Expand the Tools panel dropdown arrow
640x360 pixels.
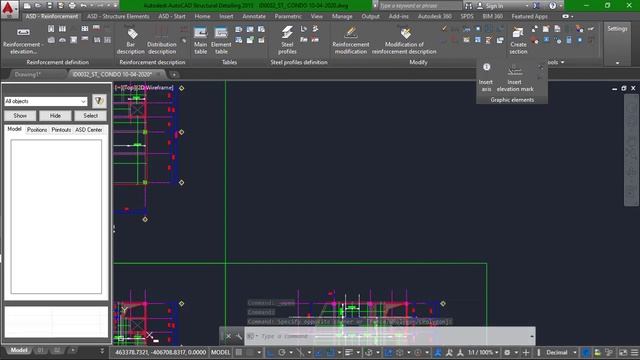click(x=563, y=62)
